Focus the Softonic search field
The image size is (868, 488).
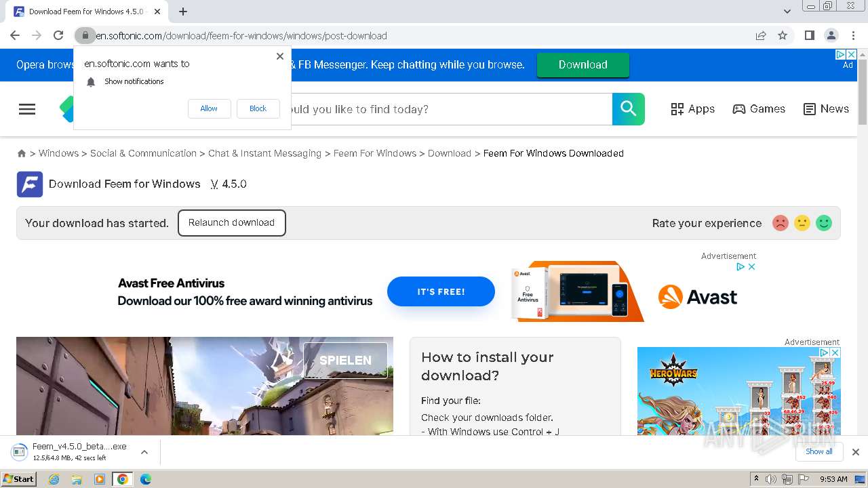pyautogui.click(x=451, y=109)
